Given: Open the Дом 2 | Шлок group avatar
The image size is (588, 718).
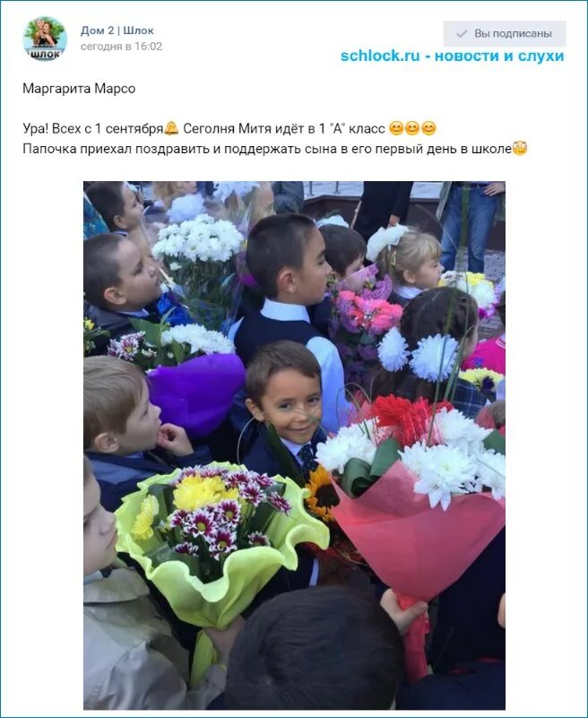Looking at the screenshot, I should pyautogui.click(x=45, y=39).
